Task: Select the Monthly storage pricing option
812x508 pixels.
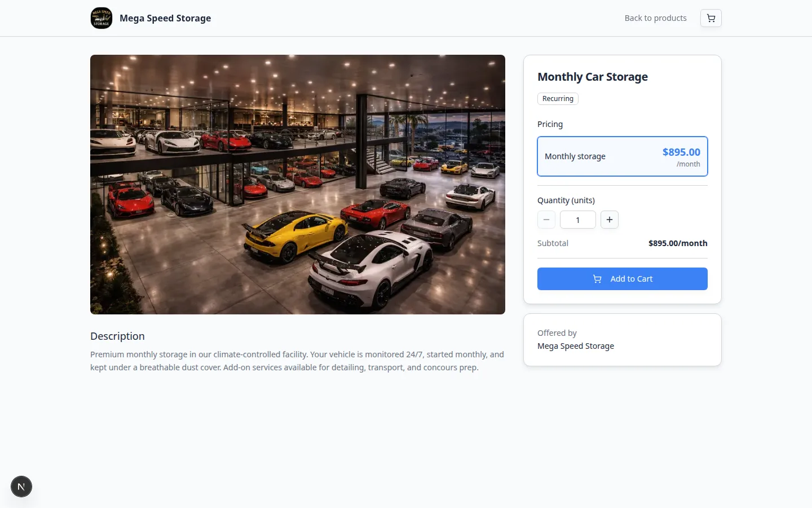Action: click(623, 156)
